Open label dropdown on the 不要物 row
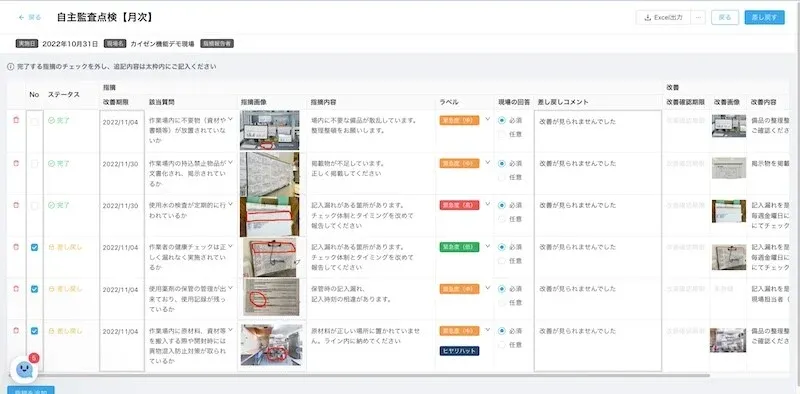Image resolution: width=800 pixels, height=394 pixels. click(487, 119)
